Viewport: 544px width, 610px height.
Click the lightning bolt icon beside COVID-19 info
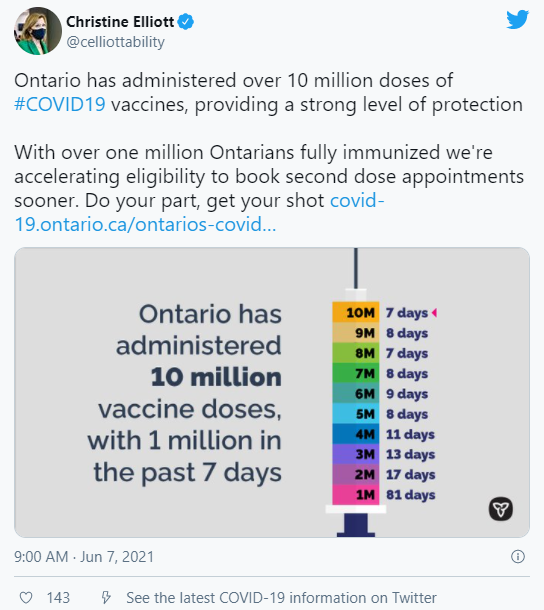tap(106, 597)
